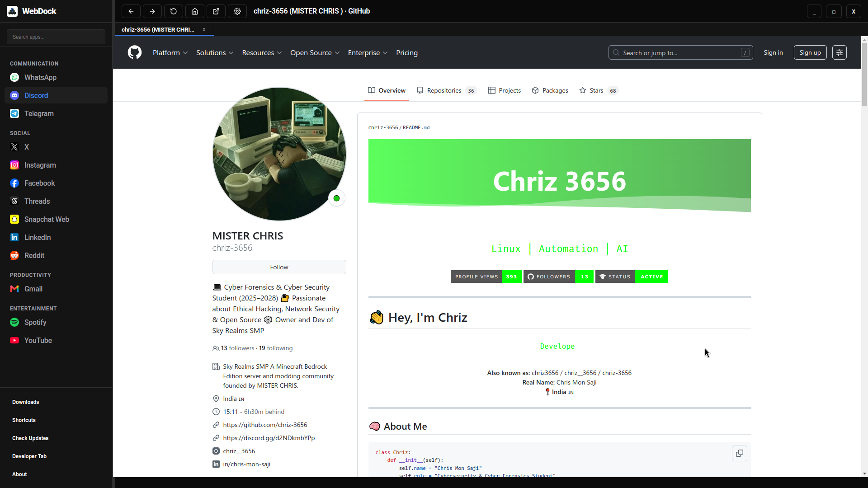Viewport: 868px width, 488px height.
Task: Click README.md file name link
Action: 416,127
